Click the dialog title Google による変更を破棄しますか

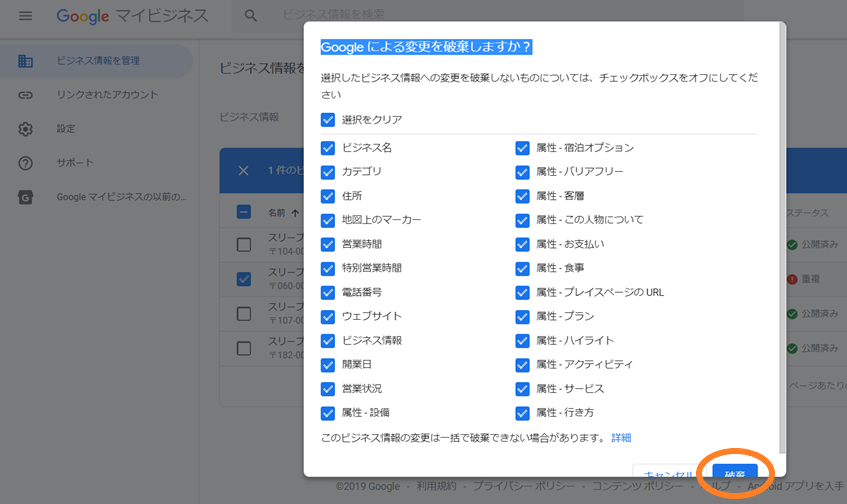(426, 47)
